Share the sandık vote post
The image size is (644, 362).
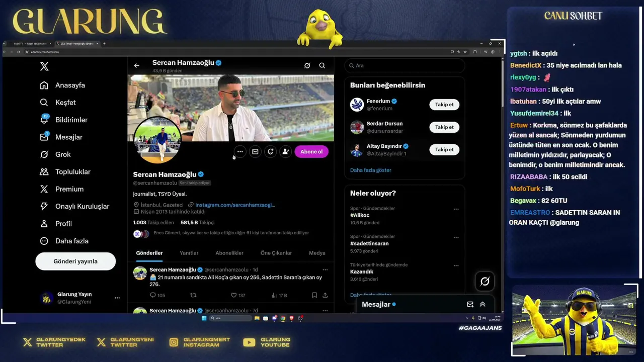[325, 295]
